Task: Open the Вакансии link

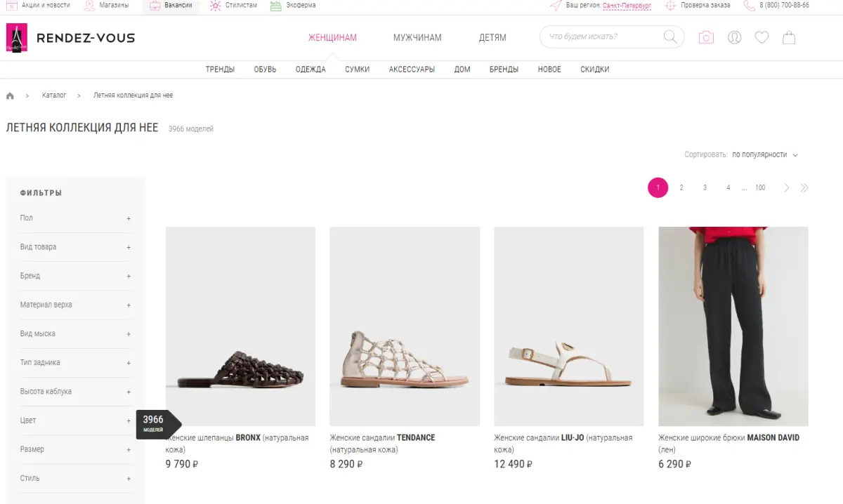Action: 178,6
